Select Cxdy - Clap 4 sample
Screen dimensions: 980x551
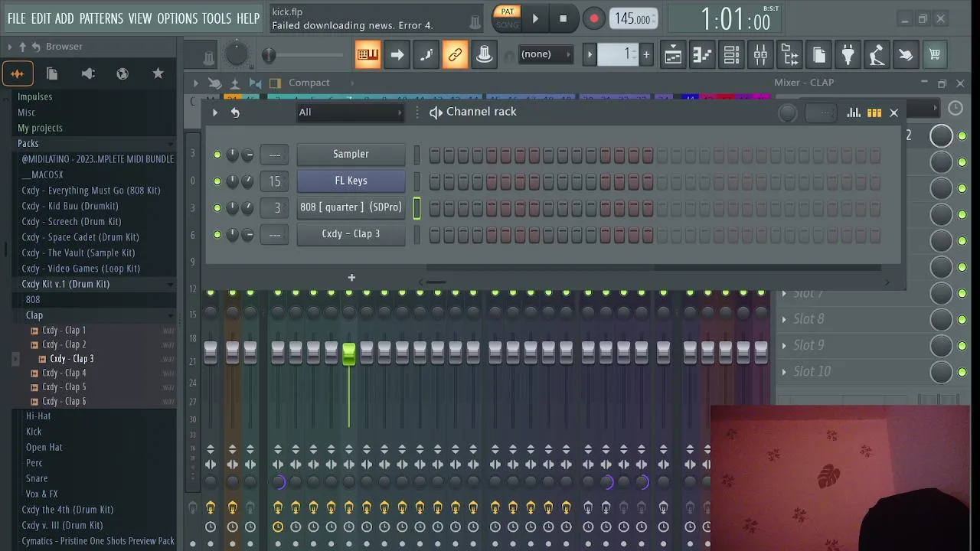64,373
